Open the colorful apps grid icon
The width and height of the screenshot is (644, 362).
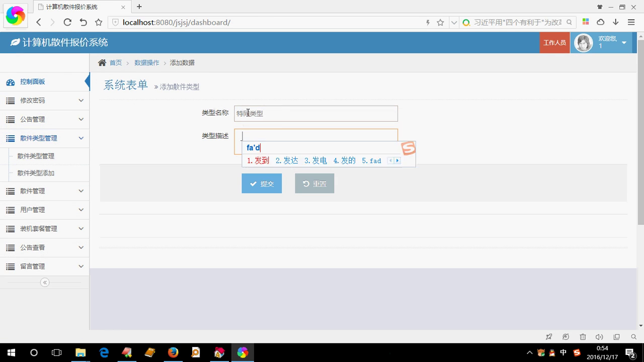point(586,22)
